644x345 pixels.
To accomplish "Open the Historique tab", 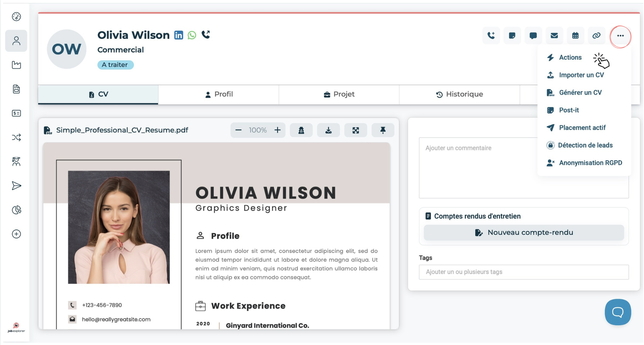I will [459, 94].
